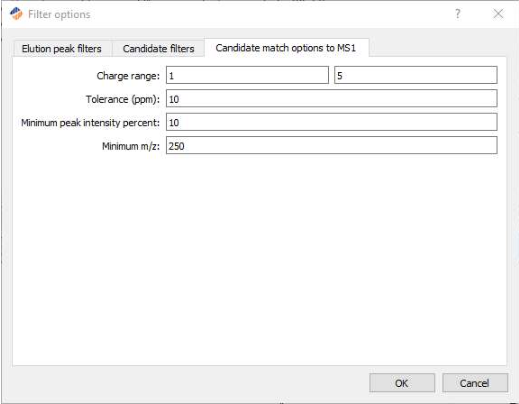The height and width of the screenshot is (404, 519).
Task: Close the Filter options dialog
Action: [x=498, y=14]
